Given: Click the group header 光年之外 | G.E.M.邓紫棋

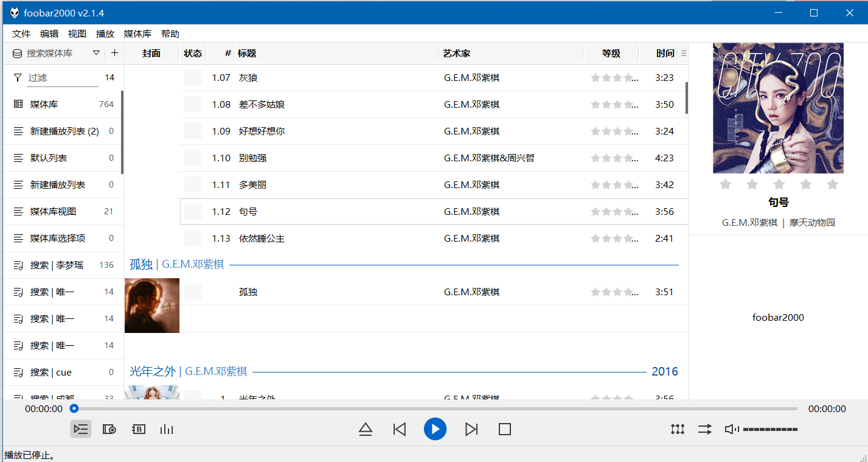Looking at the screenshot, I should click(x=189, y=371).
